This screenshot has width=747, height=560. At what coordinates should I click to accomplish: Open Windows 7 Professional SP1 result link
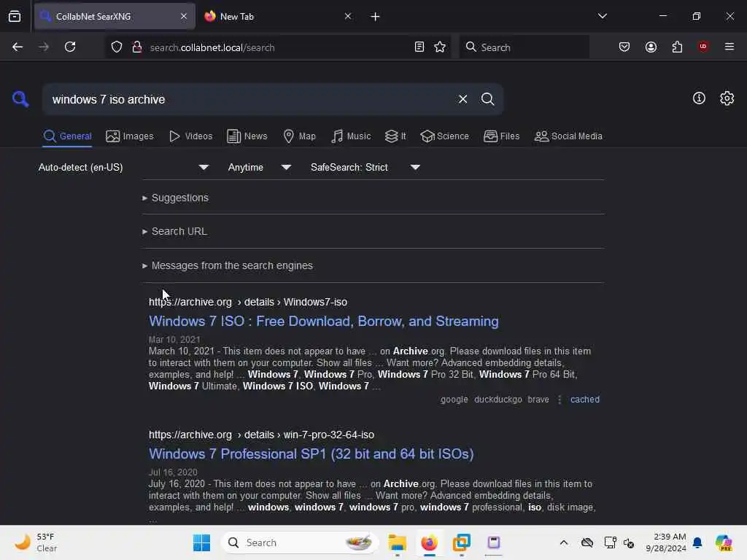(311, 454)
